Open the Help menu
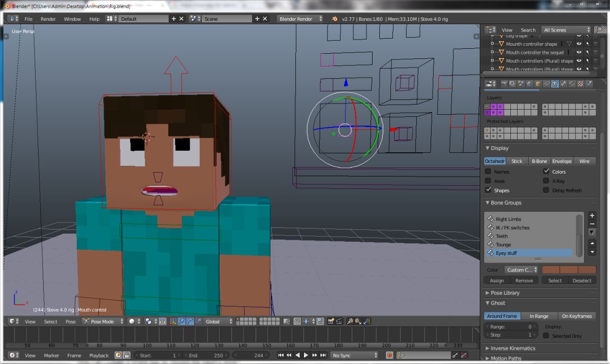This screenshot has width=610, height=364. (95, 19)
